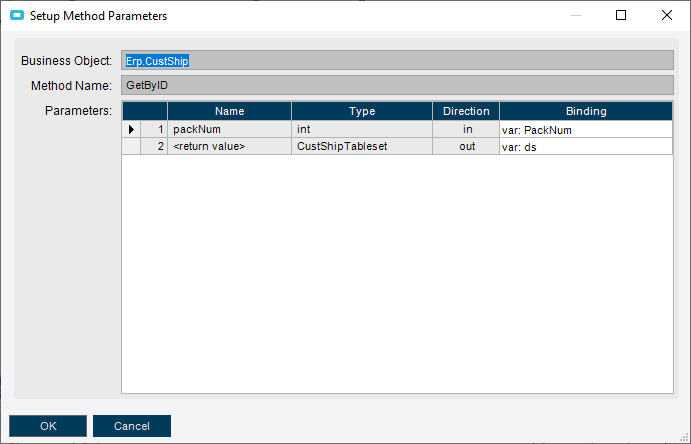The width and height of the screenshot is (691, 444).
Task: Click the int type cell
Action: pyautogui.click(x=361, y=129)
